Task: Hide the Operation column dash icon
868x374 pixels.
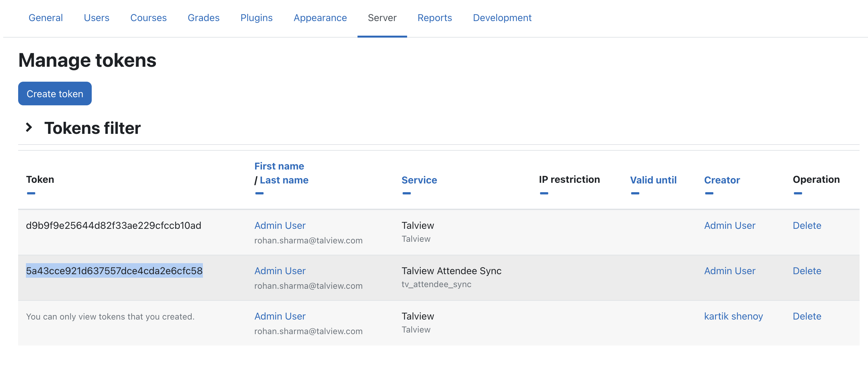Action: 798,193
